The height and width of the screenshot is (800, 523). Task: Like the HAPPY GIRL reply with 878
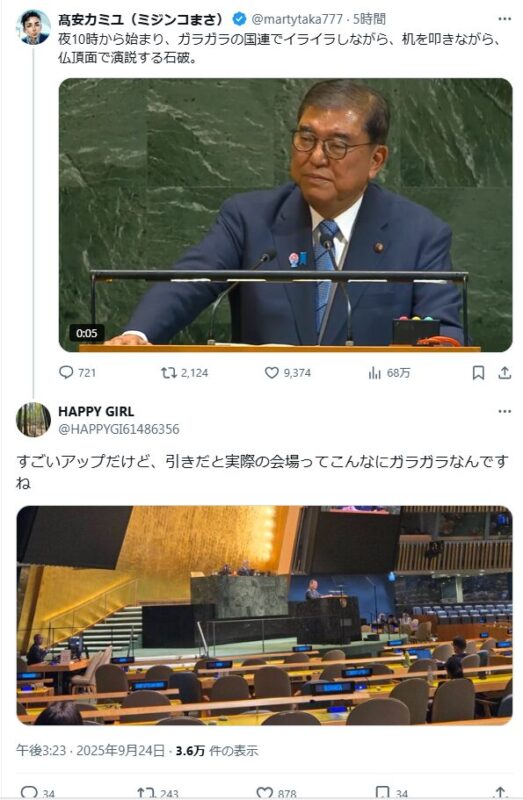tap(264, 792)
